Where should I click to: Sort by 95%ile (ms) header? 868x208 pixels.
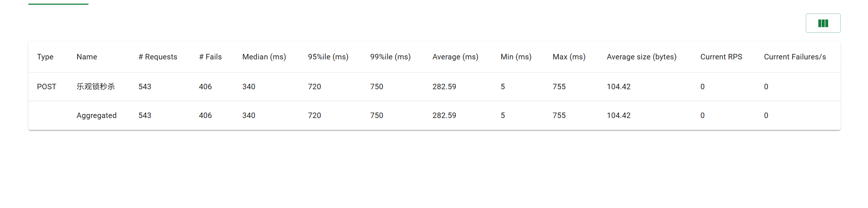click(328, 57)
